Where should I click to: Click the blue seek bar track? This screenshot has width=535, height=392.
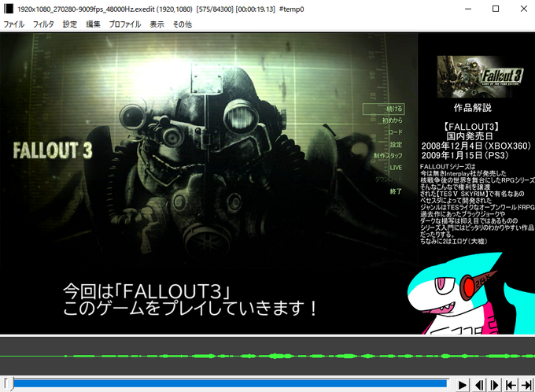[x=231, y=383]
